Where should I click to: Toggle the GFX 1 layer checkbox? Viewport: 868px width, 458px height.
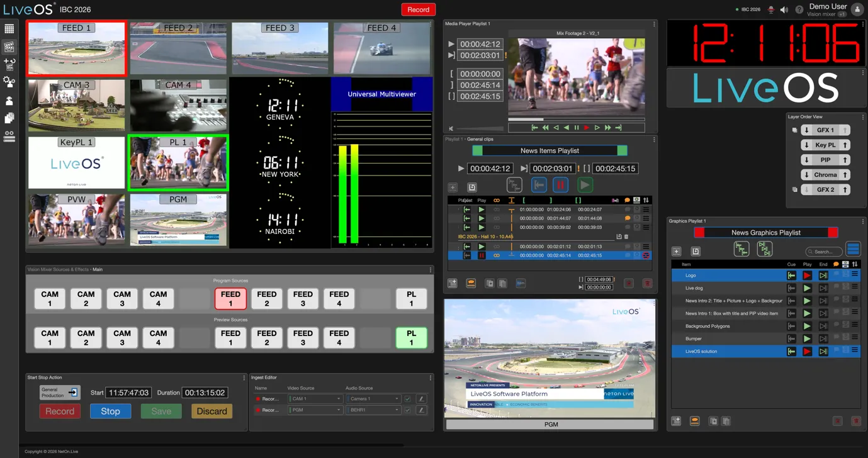point(794,130)
